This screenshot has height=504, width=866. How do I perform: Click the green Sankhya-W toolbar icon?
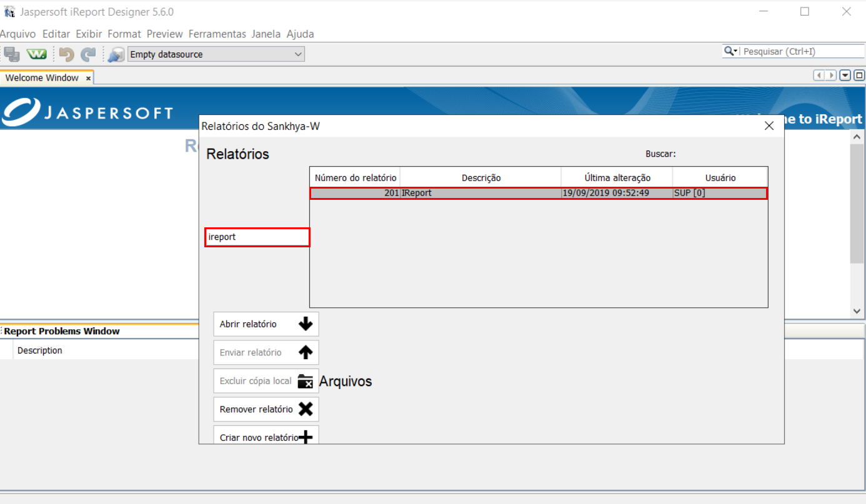point(36,54)
